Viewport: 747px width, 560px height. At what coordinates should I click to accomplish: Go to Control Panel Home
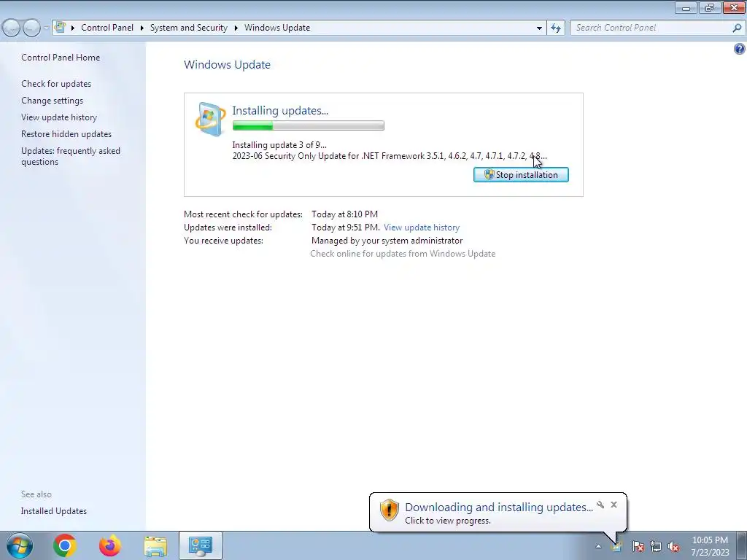point(61,57)
